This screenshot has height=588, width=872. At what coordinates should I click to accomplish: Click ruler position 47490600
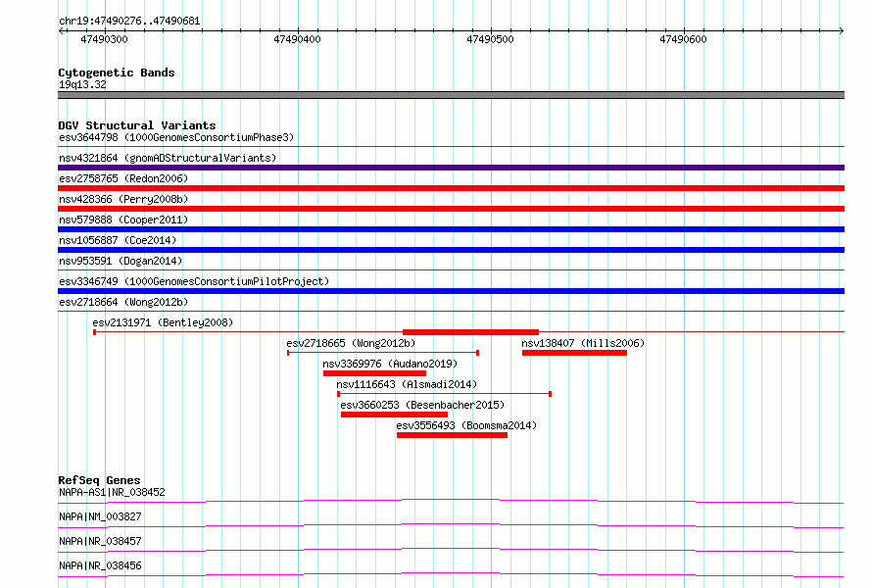click(683, 39)
